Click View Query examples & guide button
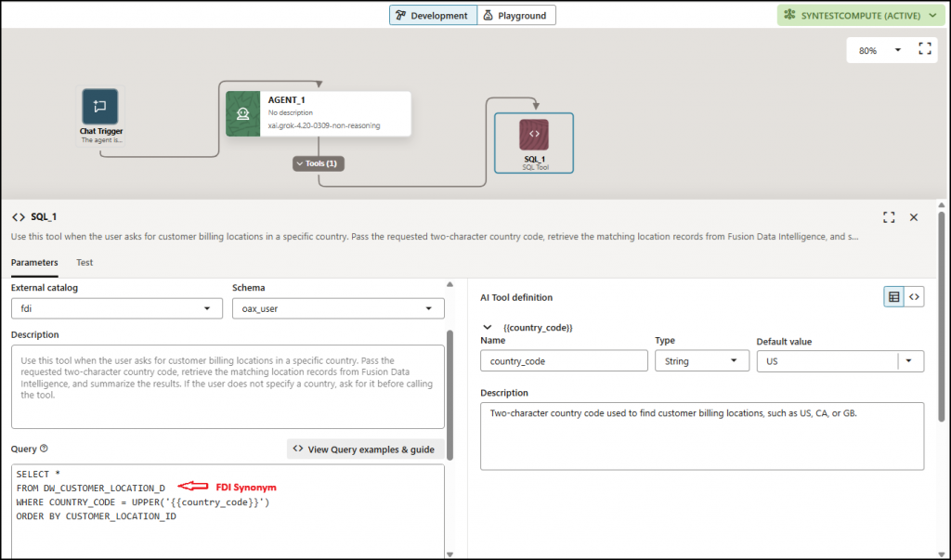The image size is (951, 560). click(365, 449)
